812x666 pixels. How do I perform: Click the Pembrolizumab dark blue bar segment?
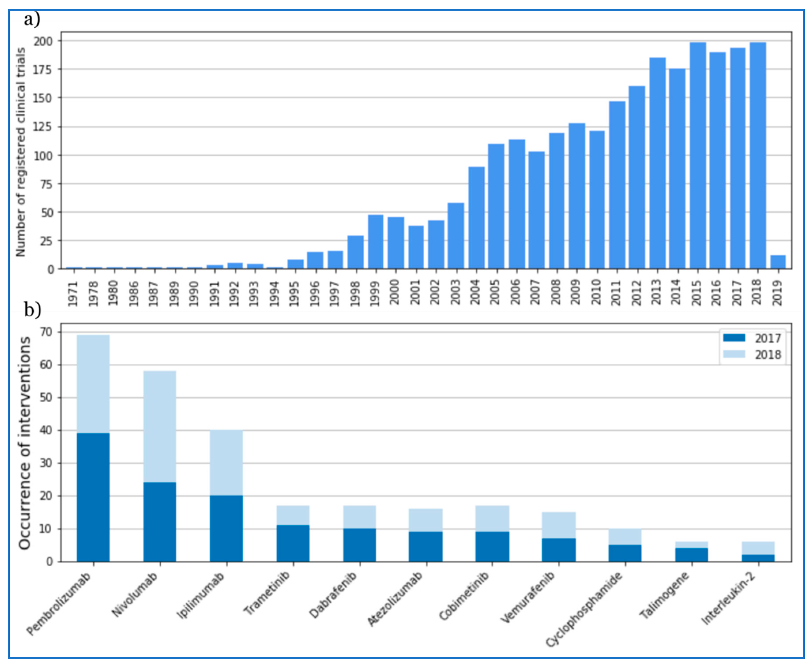tap(93, 497)
